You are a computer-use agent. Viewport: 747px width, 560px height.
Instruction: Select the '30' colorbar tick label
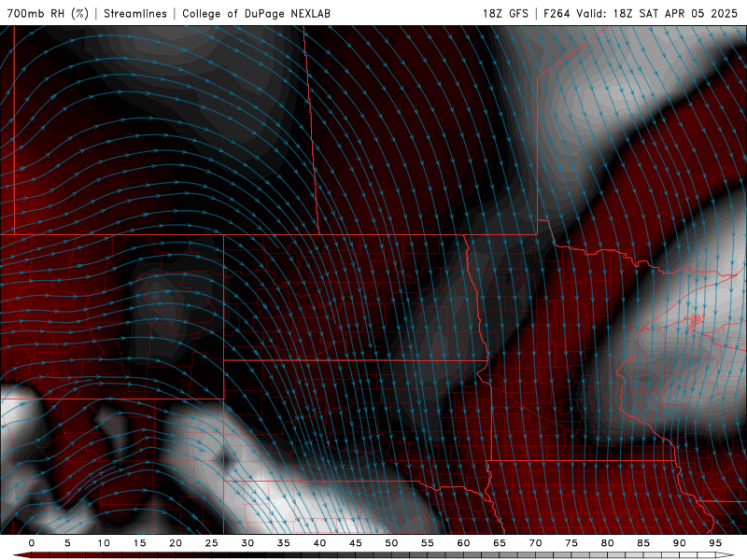(x=247, y=543)
